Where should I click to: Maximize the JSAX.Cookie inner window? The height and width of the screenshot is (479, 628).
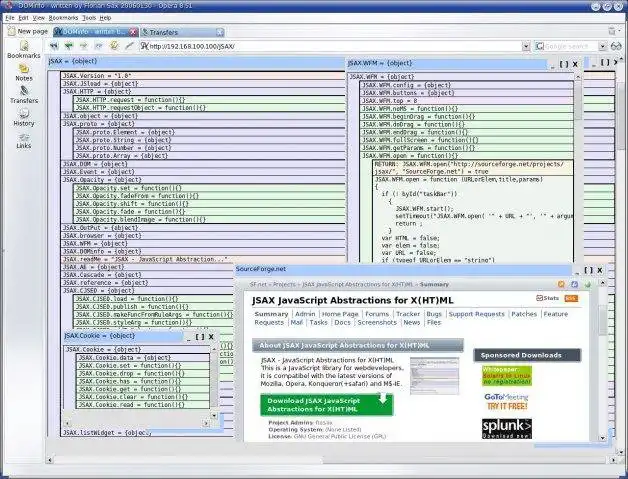pyautogui.click(x=200, y=337)
